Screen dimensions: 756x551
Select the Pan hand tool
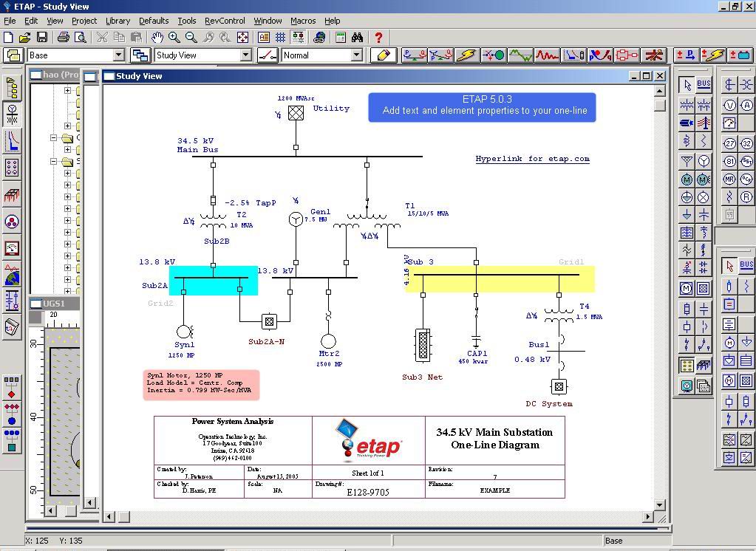coord(157,37)
